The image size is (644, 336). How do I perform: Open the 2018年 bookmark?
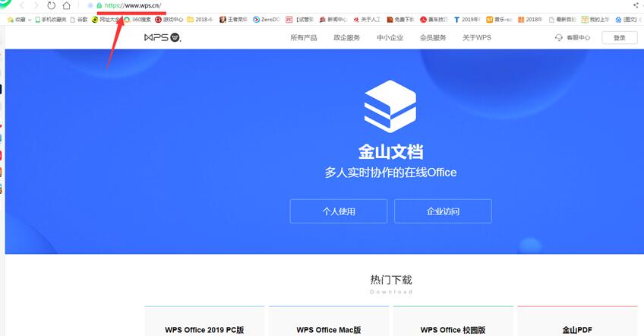tap(530, 19)
